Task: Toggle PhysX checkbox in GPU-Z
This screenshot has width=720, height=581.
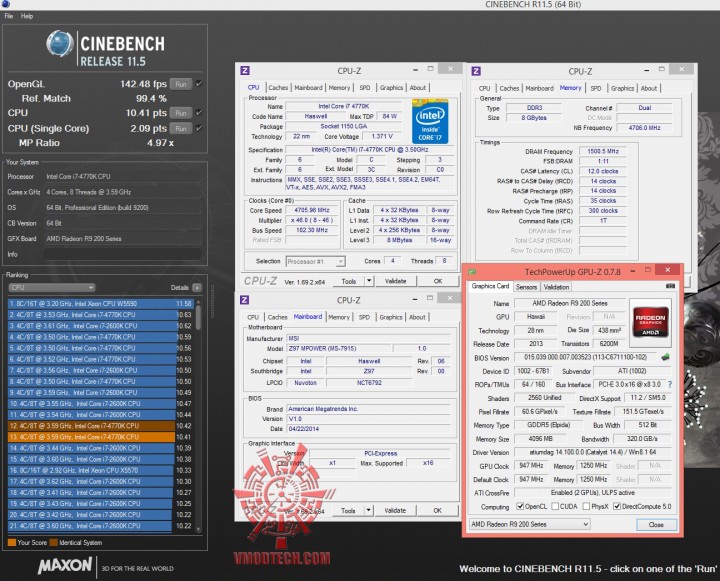Action: pyautogui.click(x=586, y=506)
